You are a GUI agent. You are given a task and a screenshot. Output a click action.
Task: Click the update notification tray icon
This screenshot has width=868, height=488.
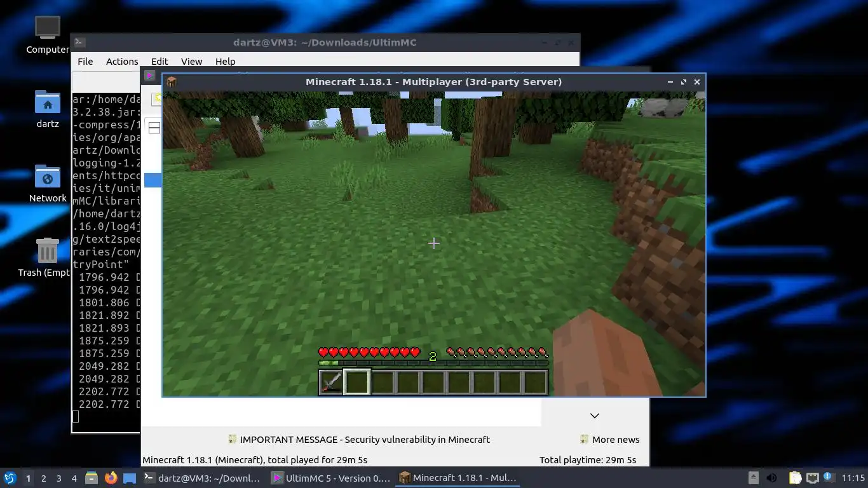[828, 477]
